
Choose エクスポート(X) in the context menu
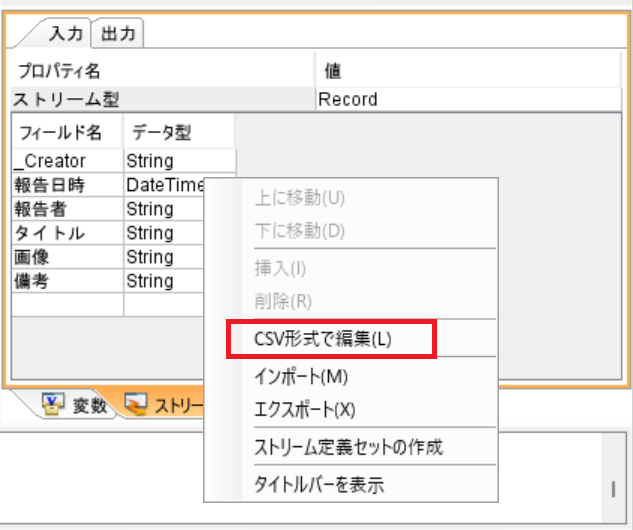tap(306, 409)
